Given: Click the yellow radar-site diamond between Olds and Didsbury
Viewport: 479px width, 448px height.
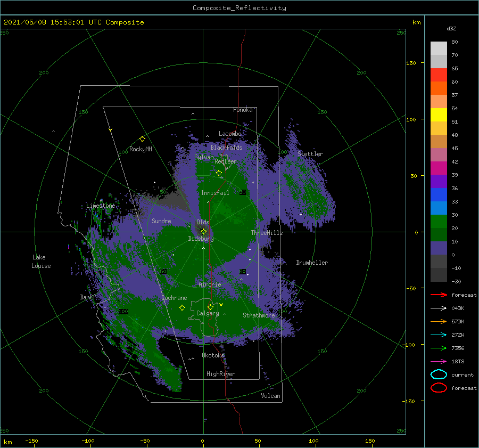Looking at the screenshot, I should tap(203, 232).
